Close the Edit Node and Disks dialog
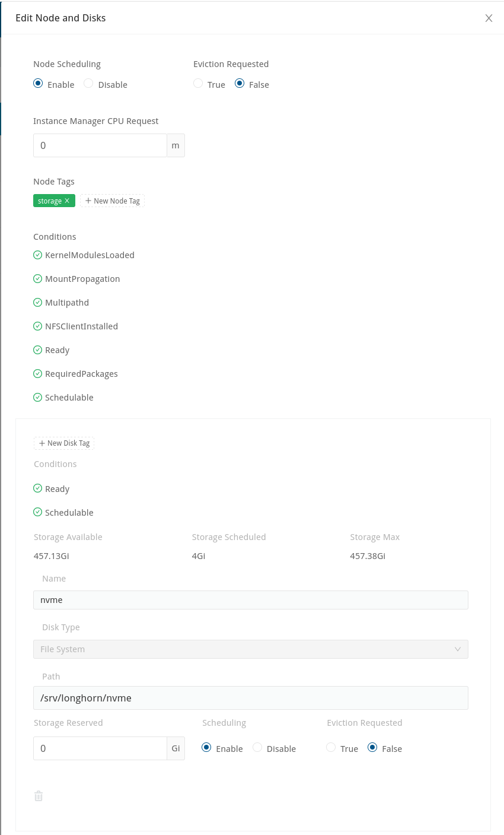 click(x=489, y=18)
